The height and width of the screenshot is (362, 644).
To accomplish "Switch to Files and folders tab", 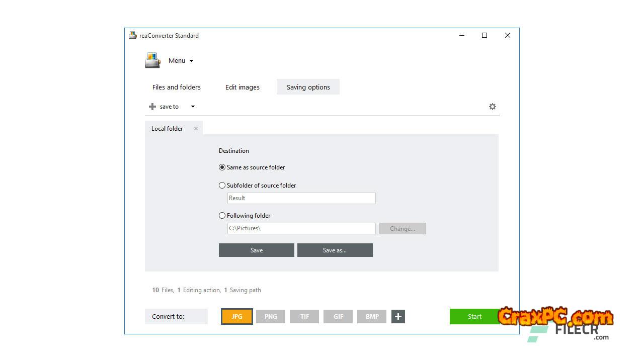I will click(176, 87).
